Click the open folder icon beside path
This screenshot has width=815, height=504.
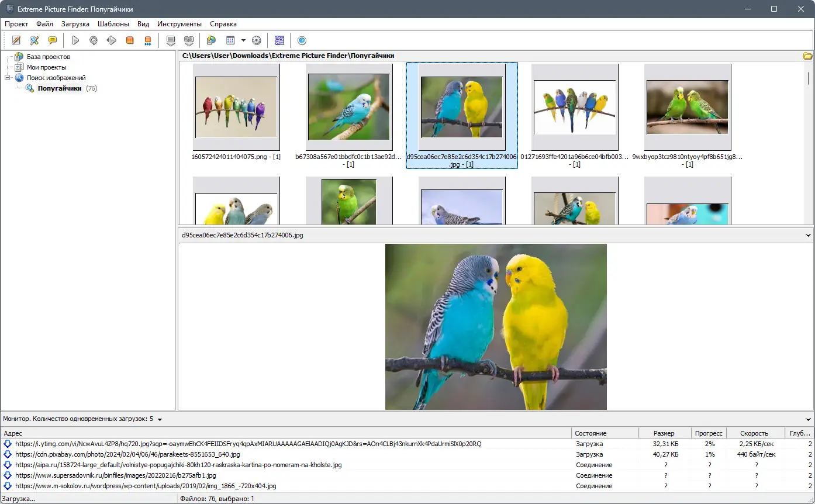pos(807,56)
